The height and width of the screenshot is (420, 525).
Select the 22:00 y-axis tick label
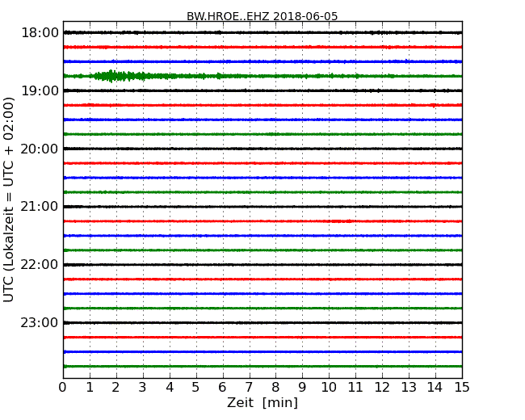(40, 265)
